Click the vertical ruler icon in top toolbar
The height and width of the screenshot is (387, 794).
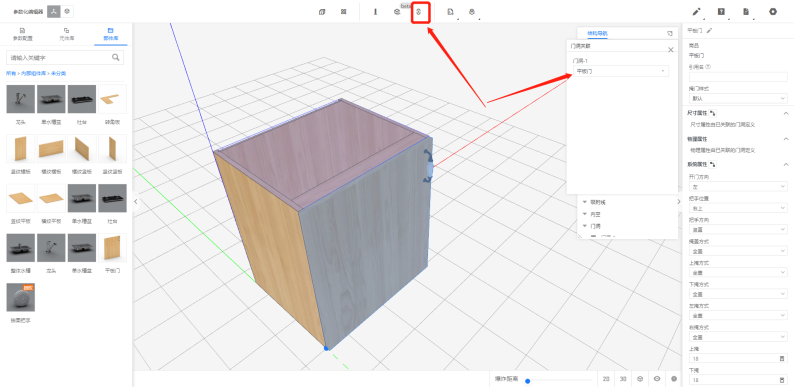(375, 12)
